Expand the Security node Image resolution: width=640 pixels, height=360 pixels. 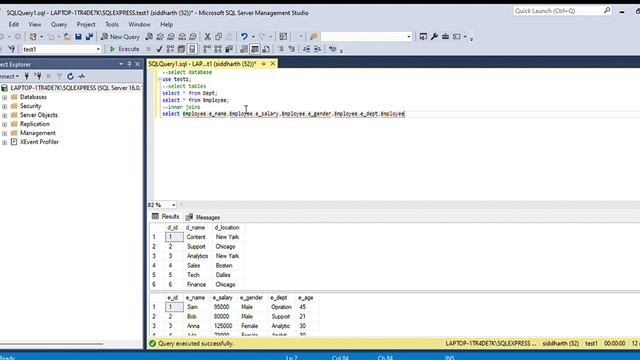point(4,106)
